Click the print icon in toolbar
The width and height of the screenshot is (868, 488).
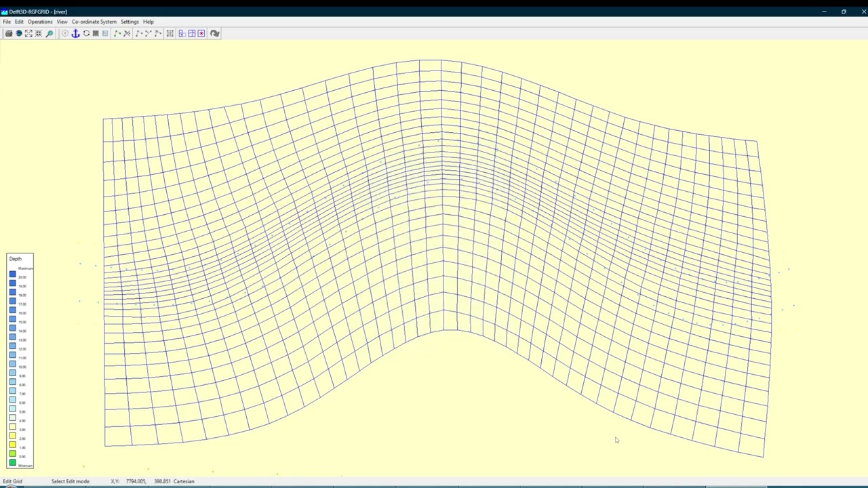click(x=9, y=33)
